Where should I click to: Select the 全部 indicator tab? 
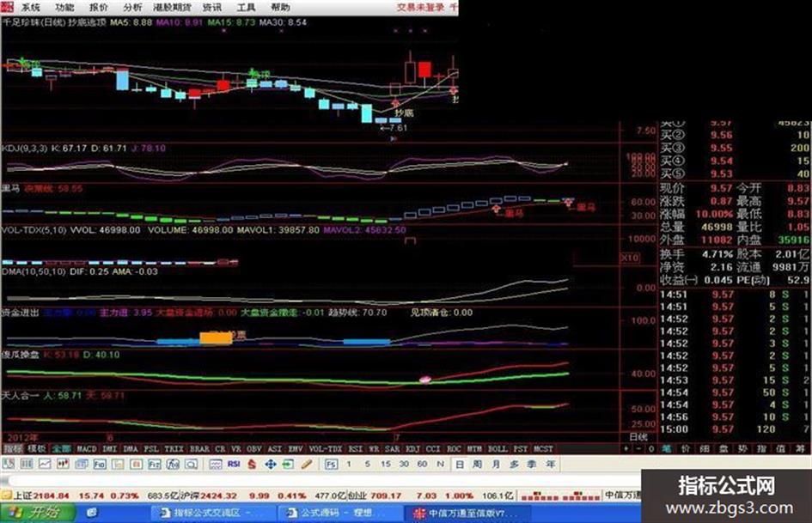61,448
